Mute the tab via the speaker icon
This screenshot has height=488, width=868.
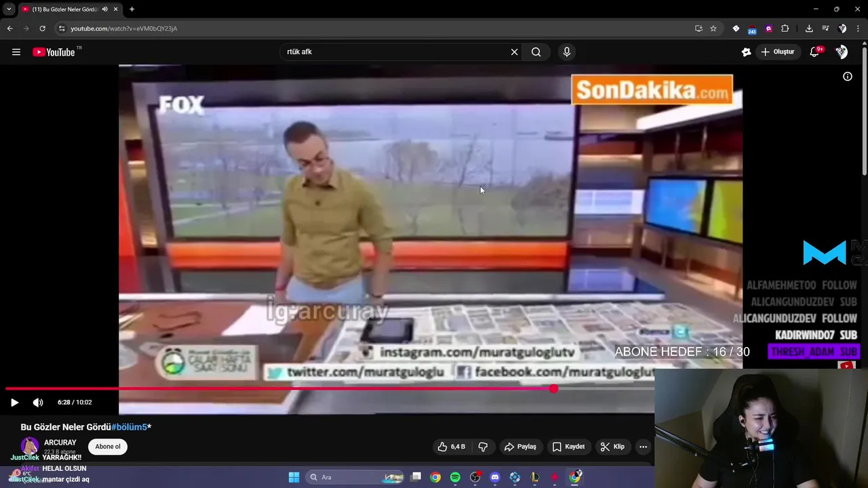click(104, 9)
